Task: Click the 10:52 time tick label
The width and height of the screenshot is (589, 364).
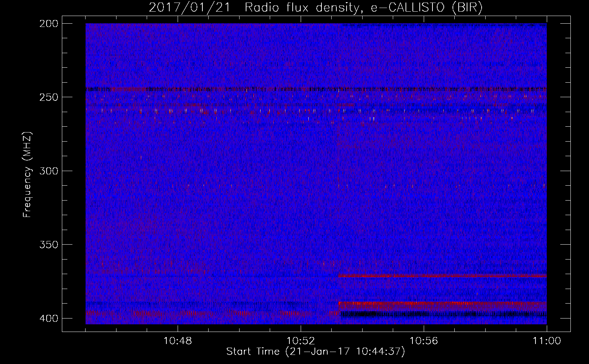Action: [x=301, y=341]
